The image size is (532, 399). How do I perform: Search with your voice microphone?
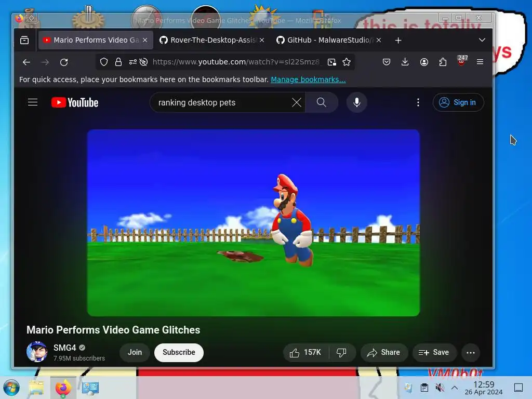(356, 102)
